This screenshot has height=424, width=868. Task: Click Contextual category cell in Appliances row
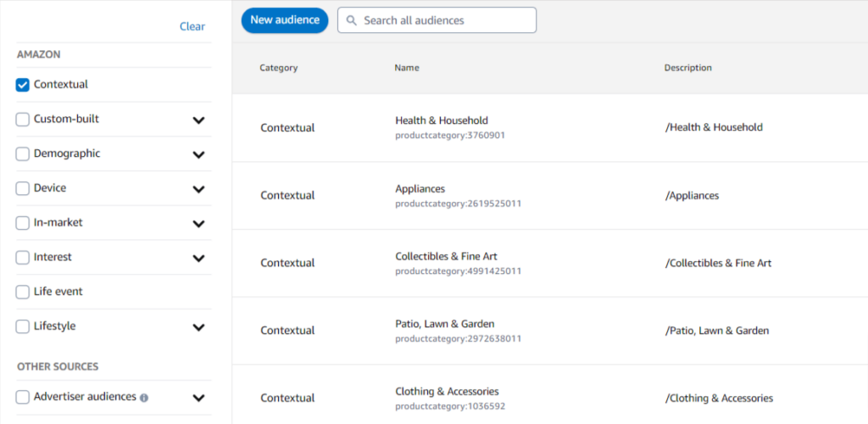[x=287, y=195]
